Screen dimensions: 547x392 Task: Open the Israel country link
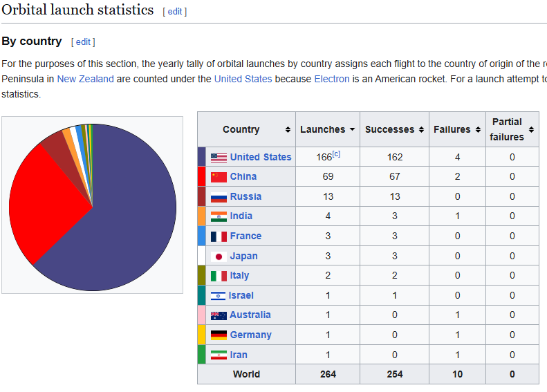pos(241,295)
